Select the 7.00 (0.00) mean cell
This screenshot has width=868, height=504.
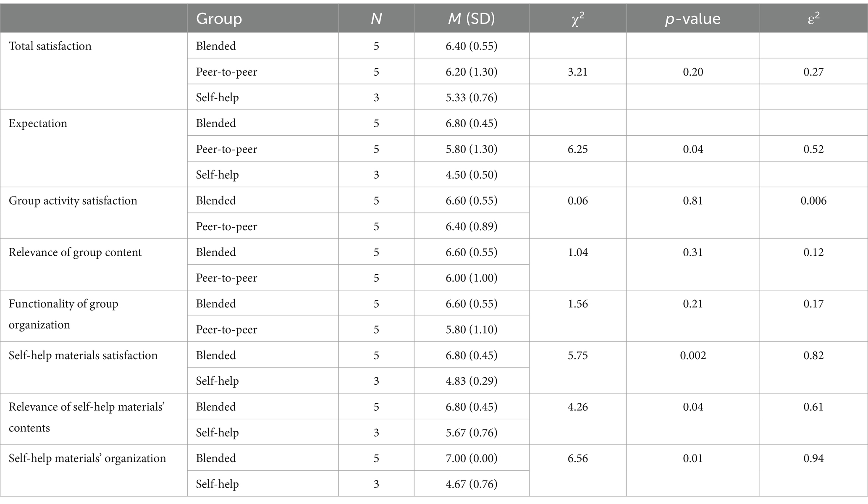point(472,458)
